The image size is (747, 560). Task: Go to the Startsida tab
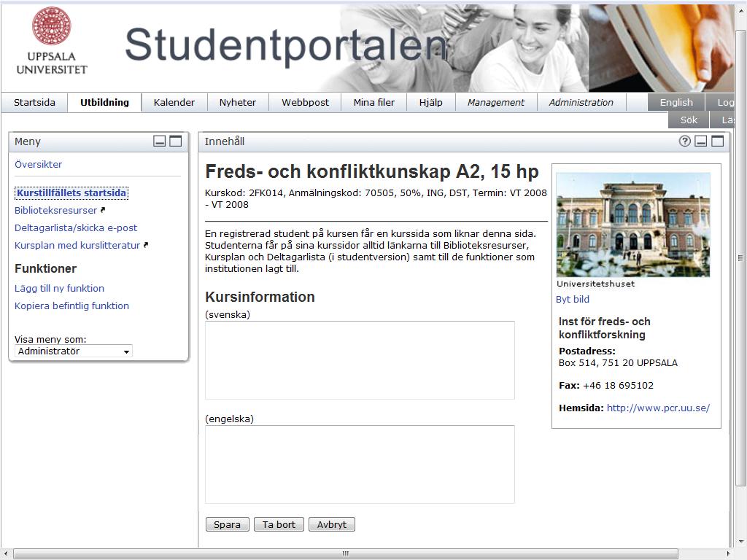pyautogui.click(x=34, y=102)
